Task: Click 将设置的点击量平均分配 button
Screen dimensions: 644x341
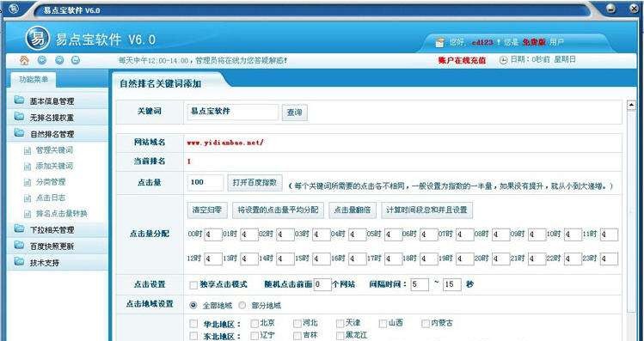Action: [x=278, y=210]
